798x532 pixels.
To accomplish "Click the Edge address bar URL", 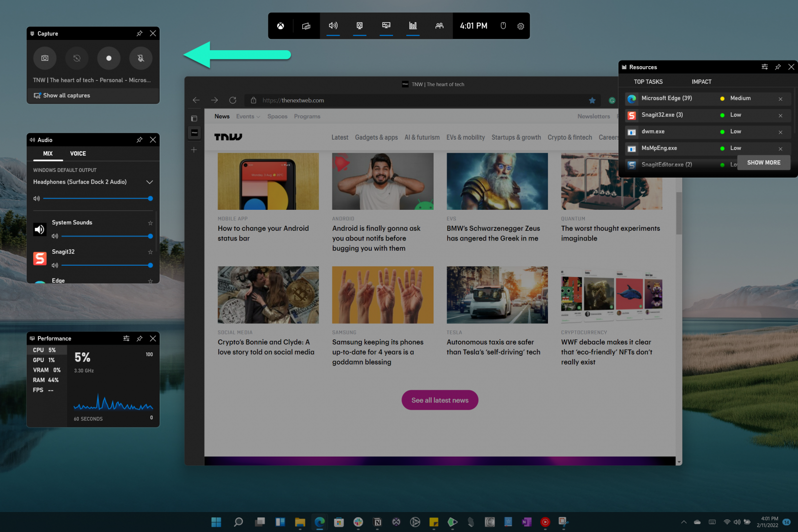I will (293, 100).
